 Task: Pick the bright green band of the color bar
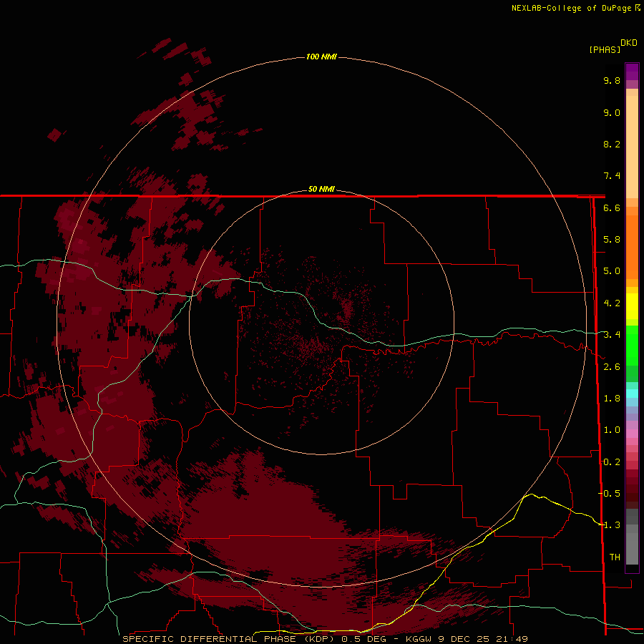click(x=632, y=345)
